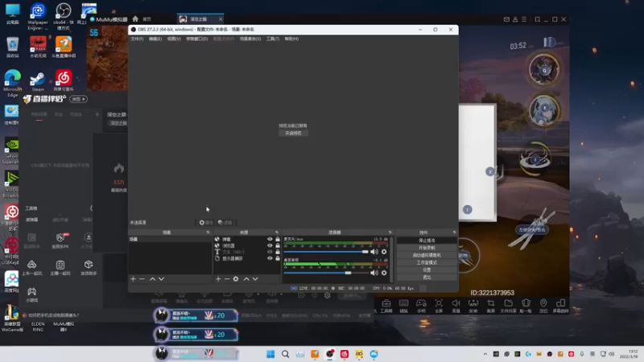Open the File menu in OBS
The width and height of the screenshot is (644, 362).
[x=137, y=39]
